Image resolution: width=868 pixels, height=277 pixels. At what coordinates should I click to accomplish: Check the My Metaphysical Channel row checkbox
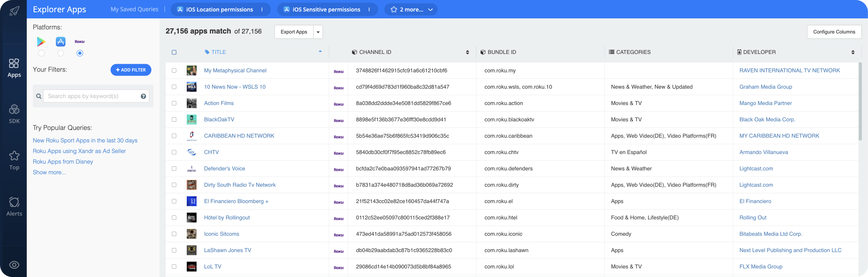point(174,70)
